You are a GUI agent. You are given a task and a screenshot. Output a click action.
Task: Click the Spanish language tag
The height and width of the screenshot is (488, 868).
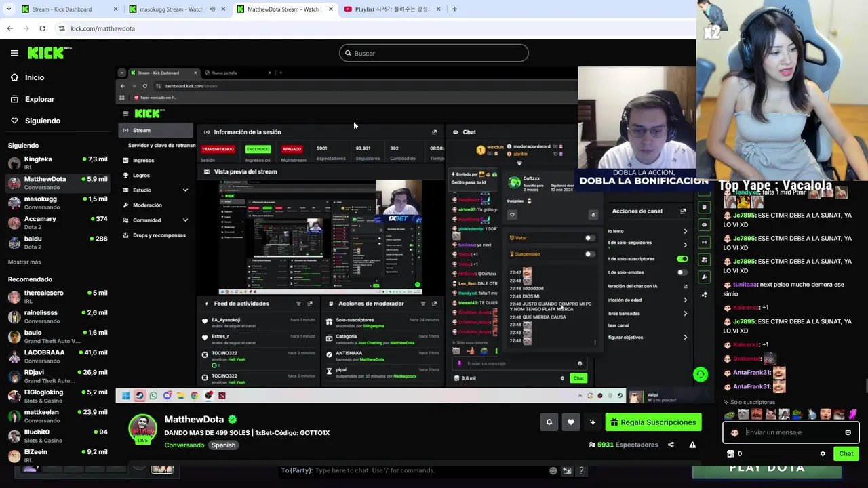(x=223, y=445)
